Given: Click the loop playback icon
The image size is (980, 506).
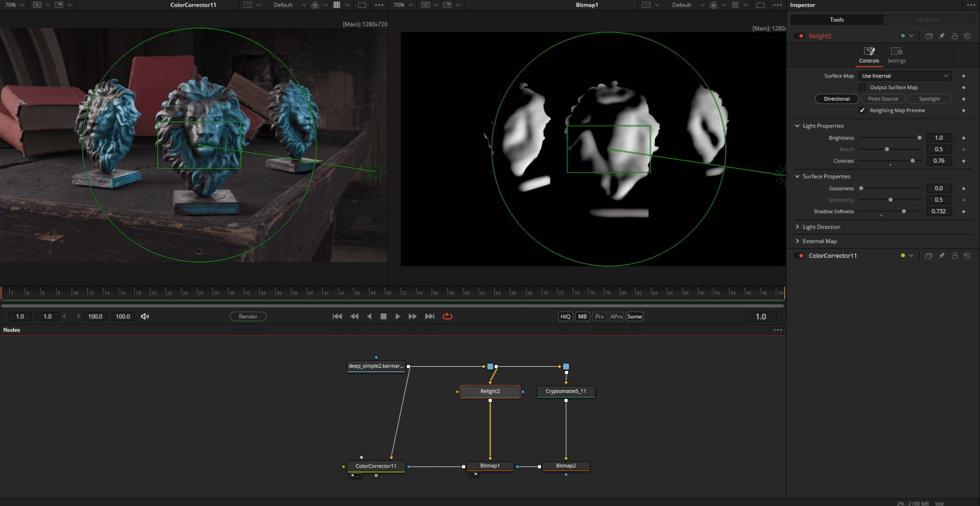Looking at the screenshot, I should 447,316.
